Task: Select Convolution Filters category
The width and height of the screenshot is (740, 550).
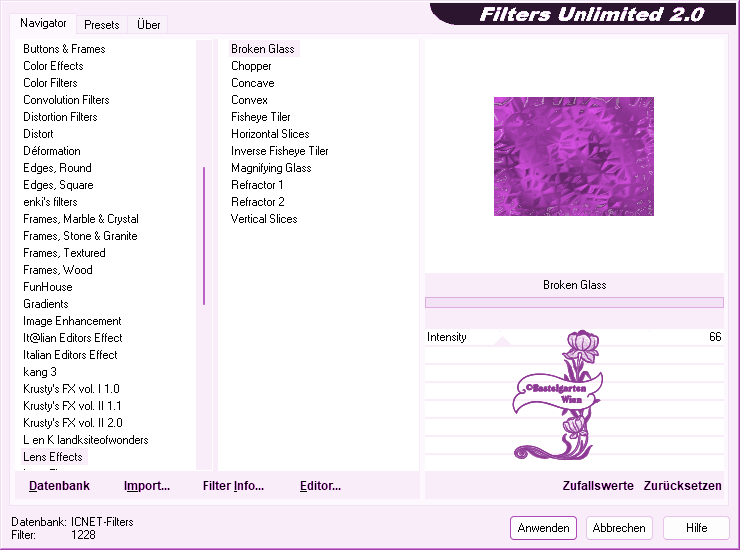Action: point(66,100)
